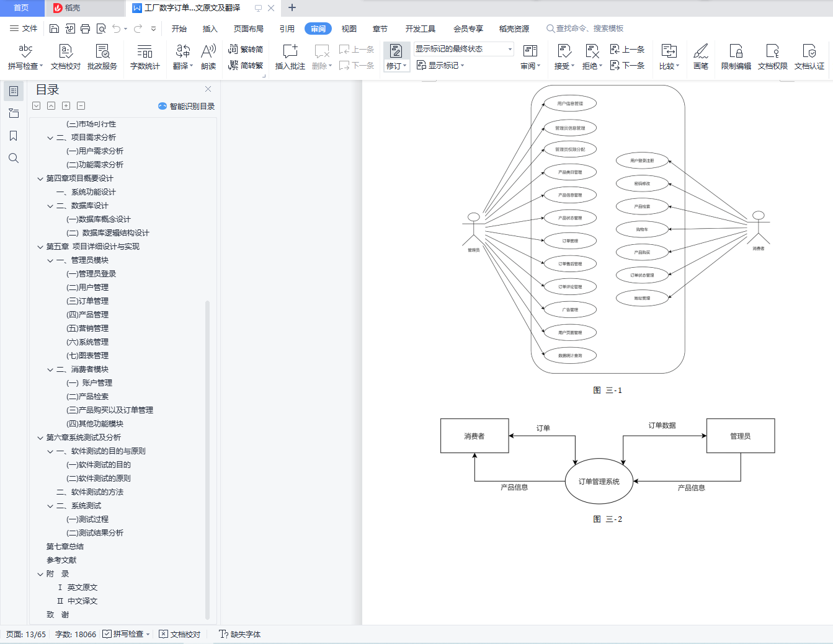Open restrict editing (限制编辑)

tap(736, 56)
